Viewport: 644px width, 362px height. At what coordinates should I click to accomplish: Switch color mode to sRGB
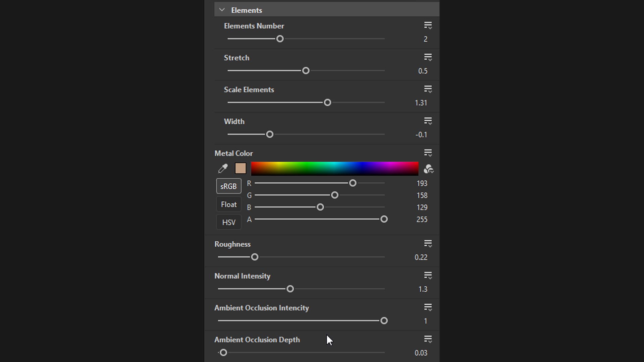(228, 186)
